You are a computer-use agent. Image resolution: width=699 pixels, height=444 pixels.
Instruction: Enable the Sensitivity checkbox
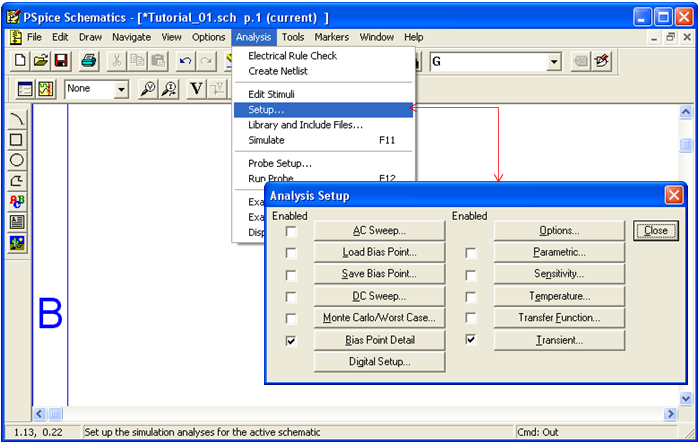point(470,275)
